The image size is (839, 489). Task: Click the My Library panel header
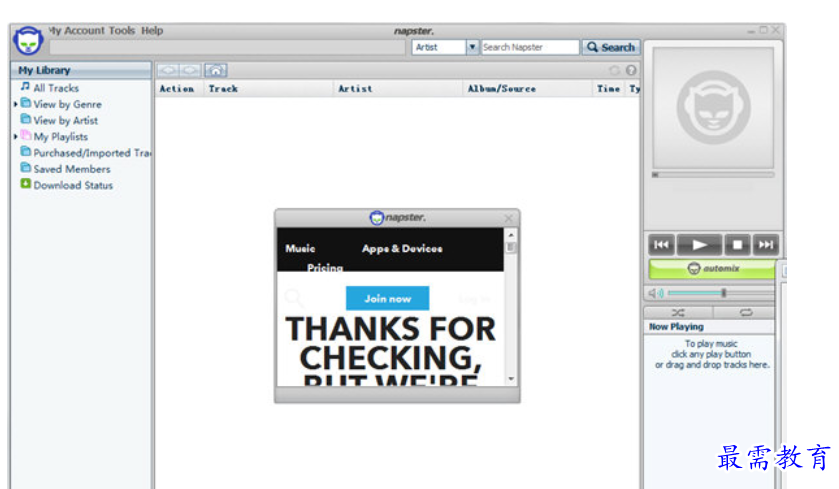81,70
